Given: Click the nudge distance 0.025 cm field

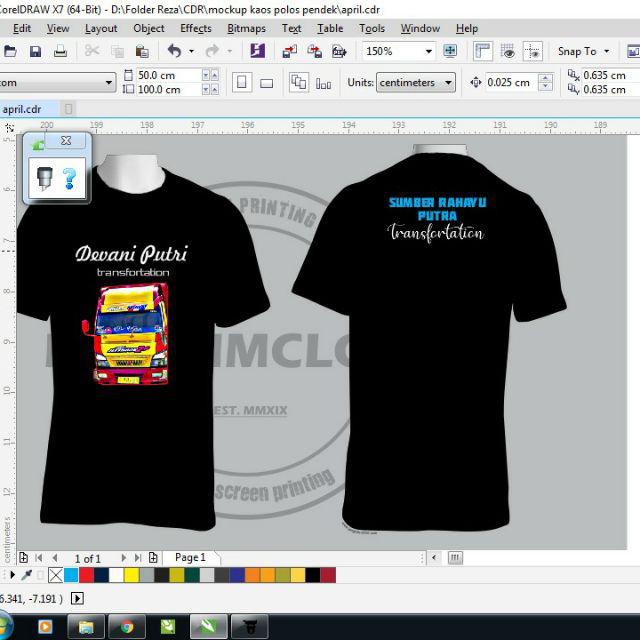Looking at the screenshot, I should [x=512, y=83].
